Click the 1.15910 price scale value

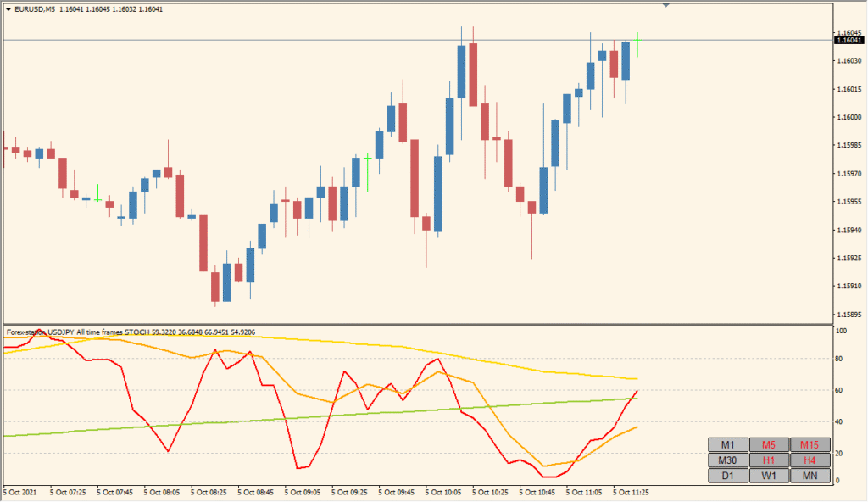849,287
